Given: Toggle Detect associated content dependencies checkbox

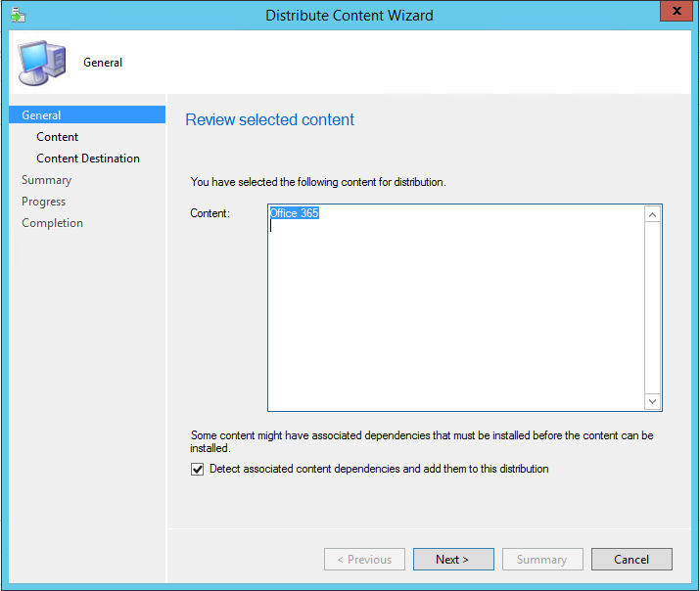Looking at the screenshot, I should click(x=198, y=470).
